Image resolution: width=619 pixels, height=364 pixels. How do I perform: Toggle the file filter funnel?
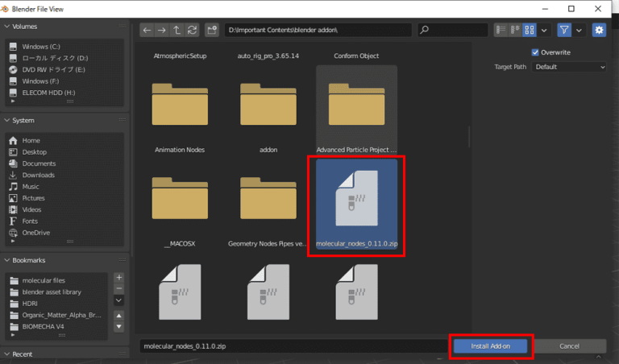pos(563,30)
